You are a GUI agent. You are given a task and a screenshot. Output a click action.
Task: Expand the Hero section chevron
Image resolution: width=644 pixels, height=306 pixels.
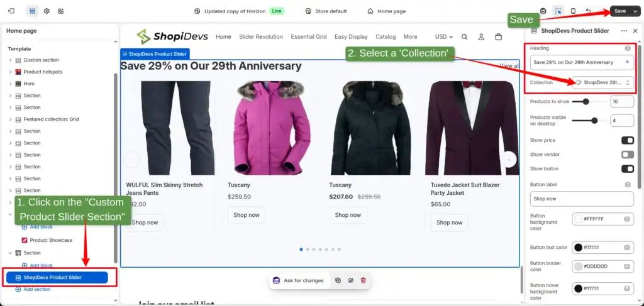point(10,84)
